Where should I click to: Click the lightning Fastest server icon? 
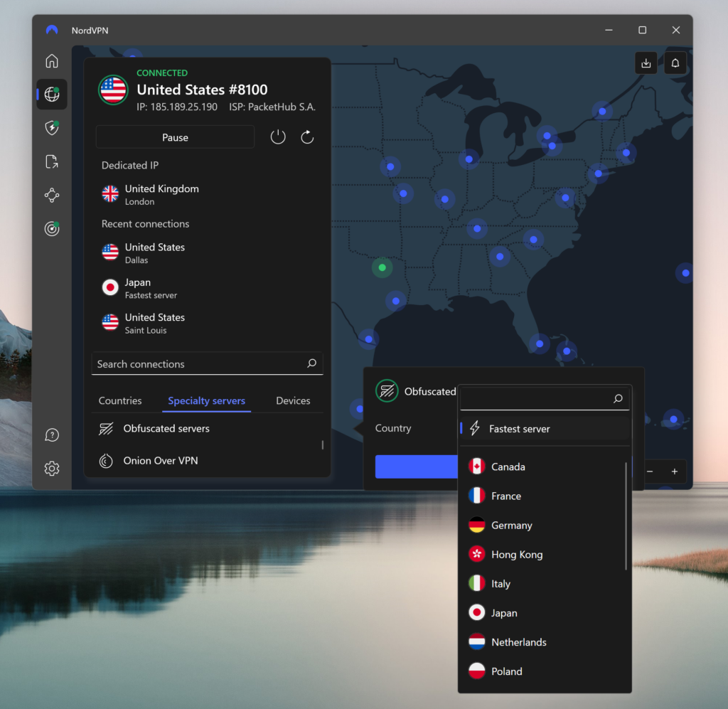[x=474, y=428]
